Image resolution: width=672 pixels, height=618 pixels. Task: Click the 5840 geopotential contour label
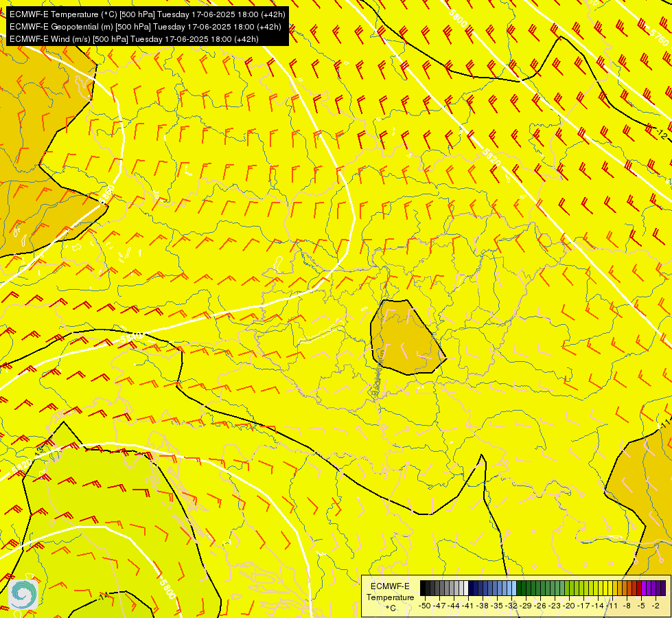[x=131, y=338]
